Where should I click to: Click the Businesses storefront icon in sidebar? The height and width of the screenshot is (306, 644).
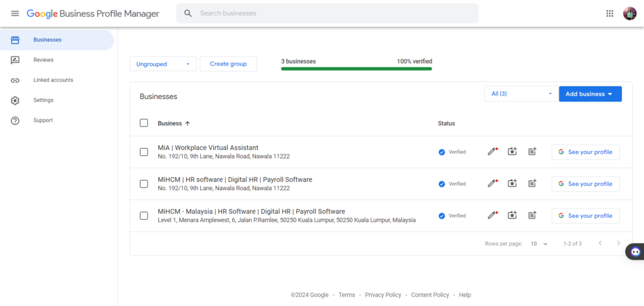click(15, 40)
